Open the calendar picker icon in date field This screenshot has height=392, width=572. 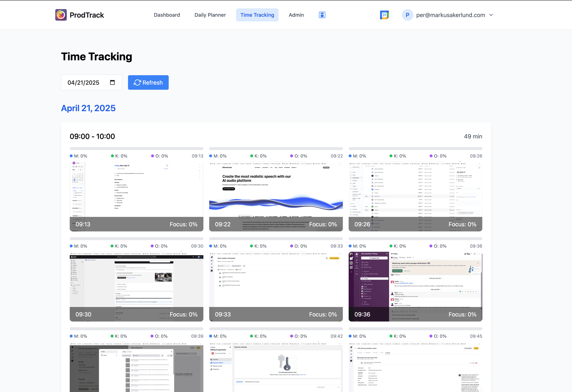click(112, 82)
